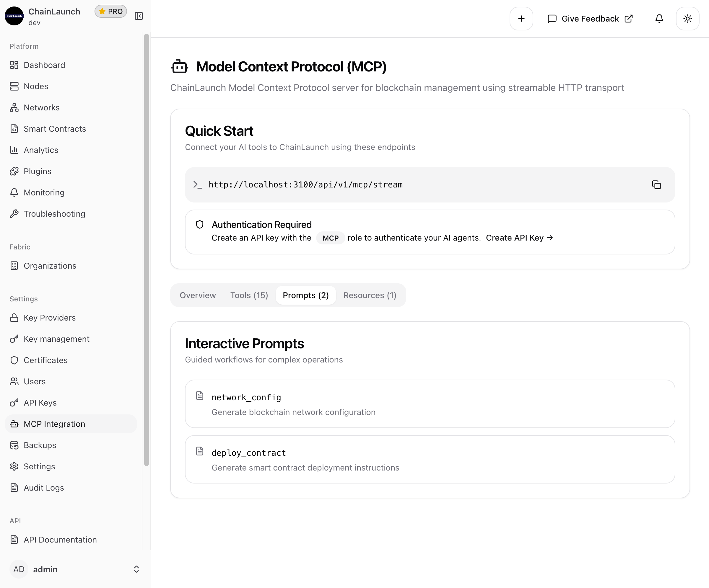Click the Backups database icon

pos(14,445)
